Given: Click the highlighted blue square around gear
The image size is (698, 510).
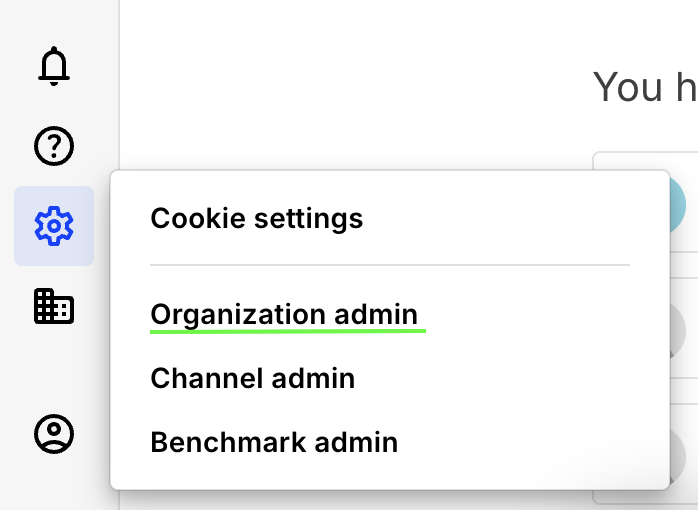Looking at the screenshot, I should [x=54, y=226].
